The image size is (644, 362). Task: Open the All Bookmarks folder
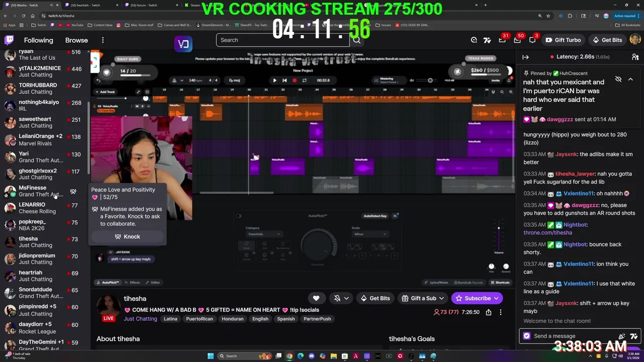click(x=627, y=25)
